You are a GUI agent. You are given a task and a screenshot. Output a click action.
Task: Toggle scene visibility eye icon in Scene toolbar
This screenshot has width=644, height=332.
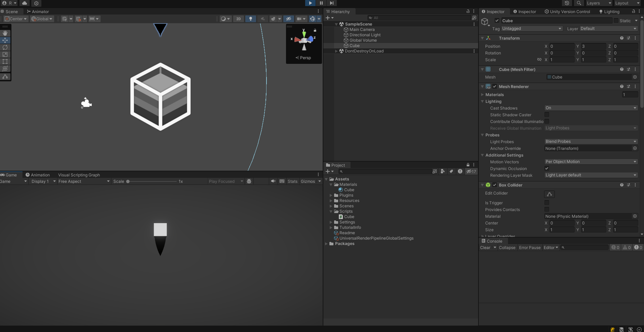289,19
